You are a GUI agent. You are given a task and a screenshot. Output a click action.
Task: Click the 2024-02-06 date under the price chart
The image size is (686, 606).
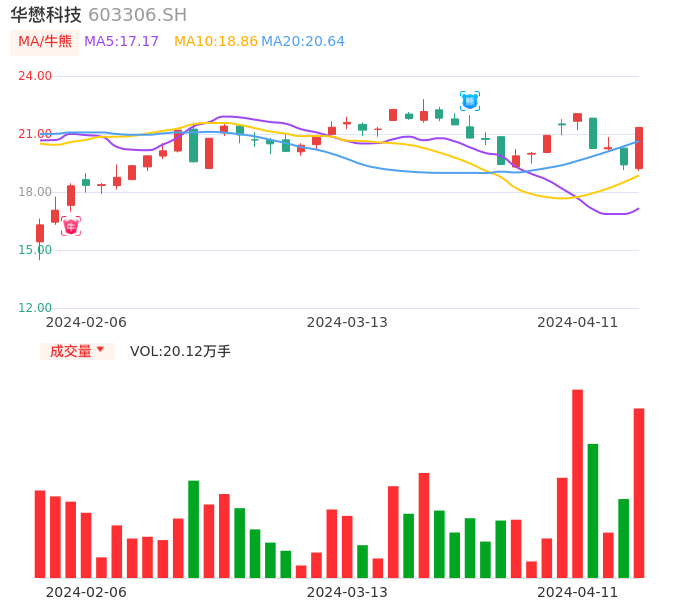coord(86,322)
